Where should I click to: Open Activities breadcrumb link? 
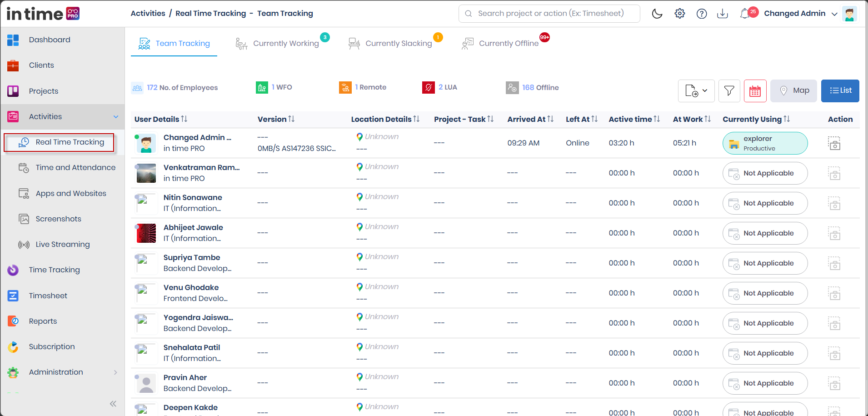coord(148,14)
